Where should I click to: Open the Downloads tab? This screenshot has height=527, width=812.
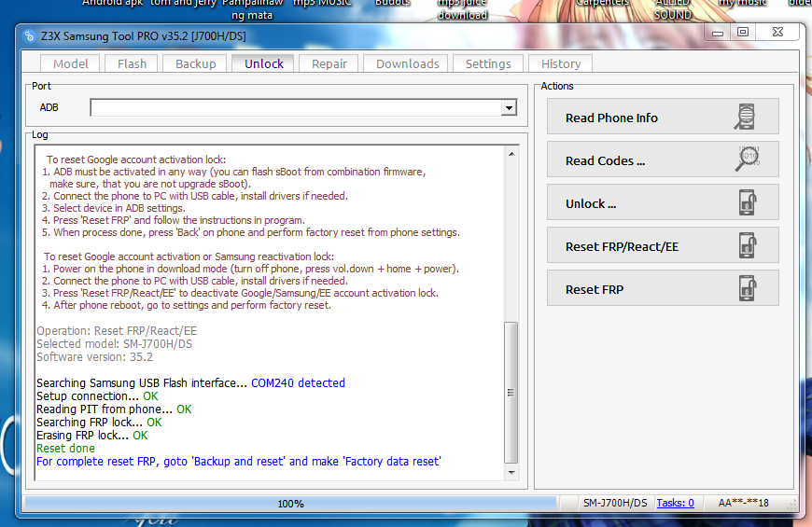[407, 63]
